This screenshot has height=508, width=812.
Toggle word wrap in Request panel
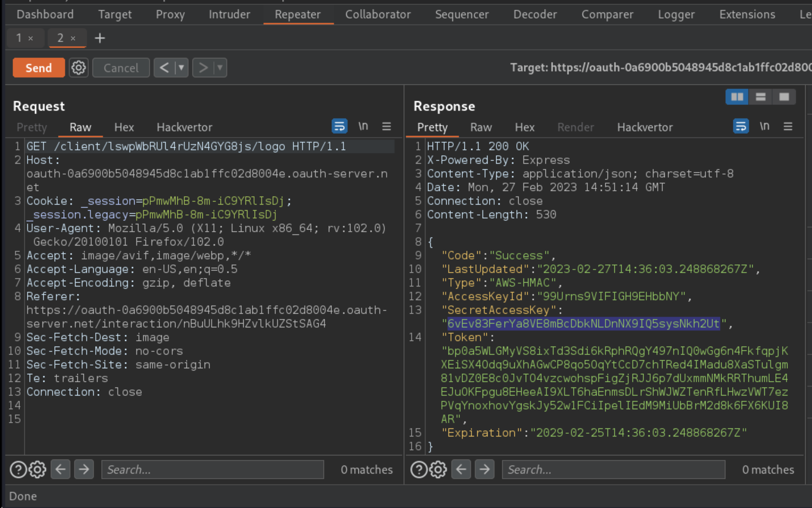coord(340,126)
